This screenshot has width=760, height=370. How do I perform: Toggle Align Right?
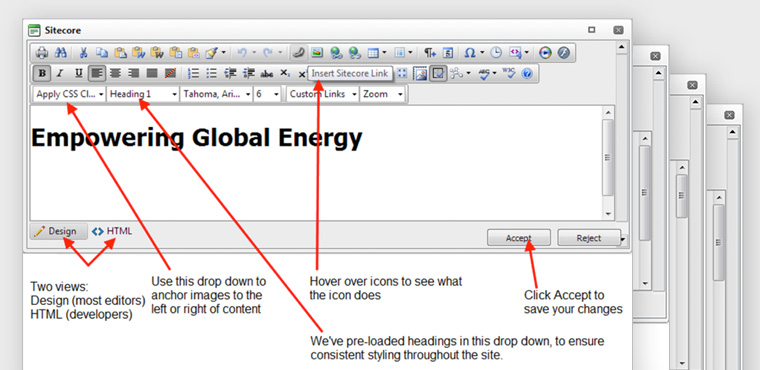click(133, 73)
